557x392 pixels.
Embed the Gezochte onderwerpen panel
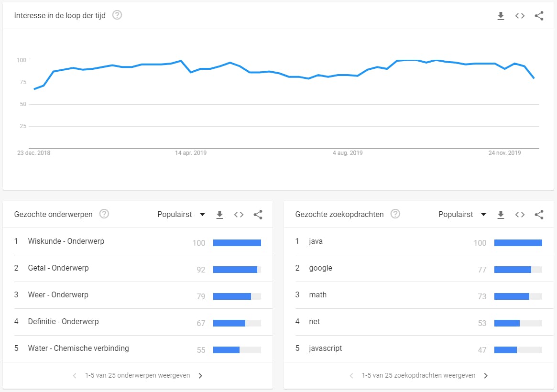point(239,215)
